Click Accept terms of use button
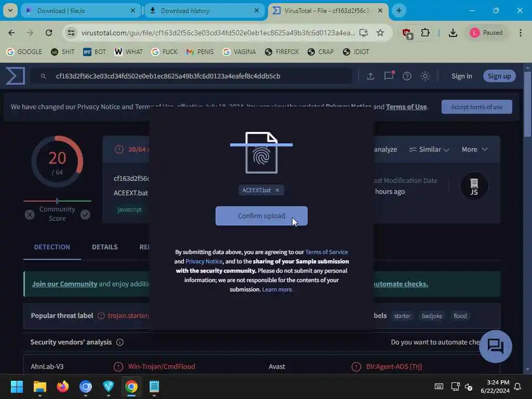Screen dimensions: 532x399 477,107
